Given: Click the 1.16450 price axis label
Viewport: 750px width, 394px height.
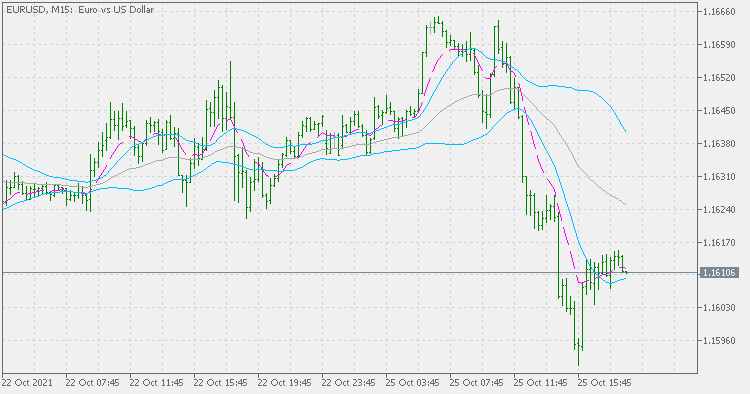Looking at the screenshot, I should pos(719,111).
